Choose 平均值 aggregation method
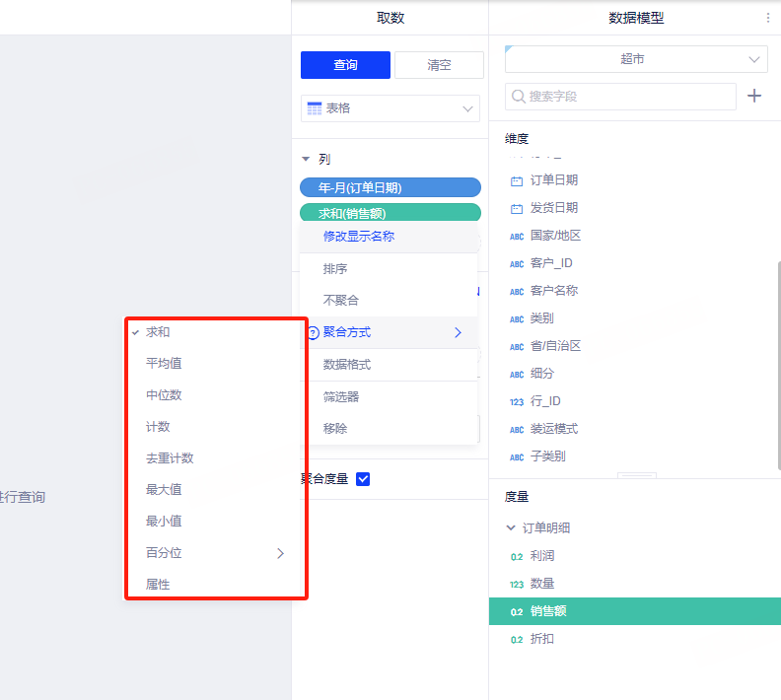The image size is (781, 700). (164, 364)
